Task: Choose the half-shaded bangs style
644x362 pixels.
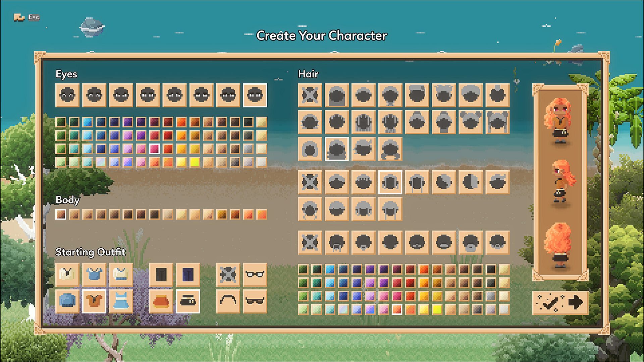Action: (471, 182)
